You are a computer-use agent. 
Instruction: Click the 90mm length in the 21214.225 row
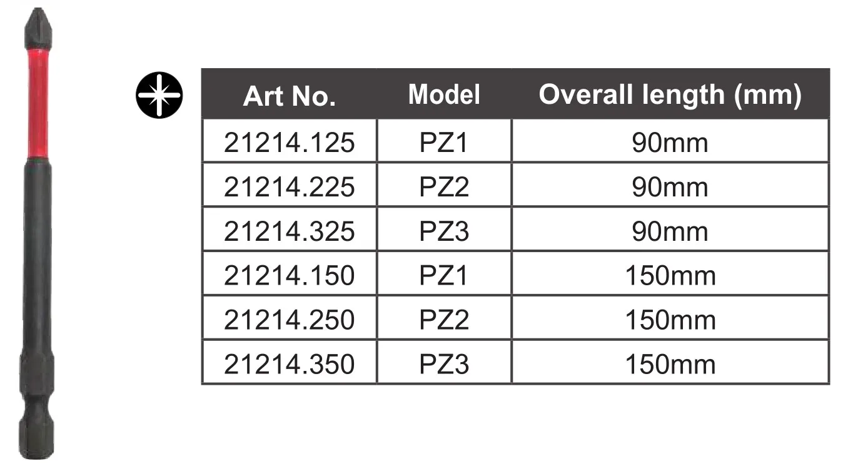pos(670,187)
